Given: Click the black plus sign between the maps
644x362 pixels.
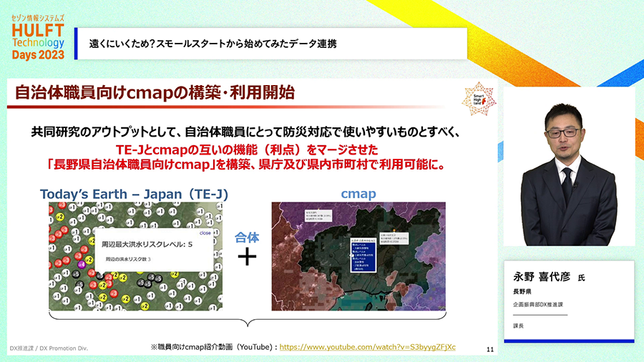Looking at the screenshot, I should pyautogui.click(x=247, y=258).
